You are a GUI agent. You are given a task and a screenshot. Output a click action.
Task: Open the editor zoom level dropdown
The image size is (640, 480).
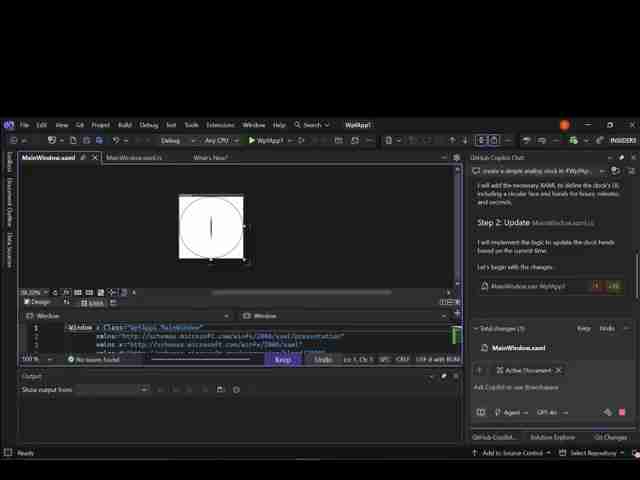pyautogui.click(x=37, y=360)
